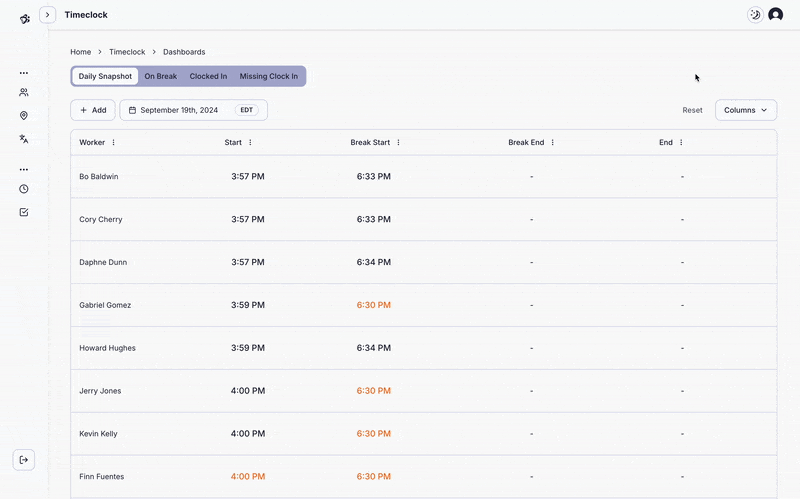Select worker Jerry Jones
Screen dimensions: 800x499
[x=100, y=391]
